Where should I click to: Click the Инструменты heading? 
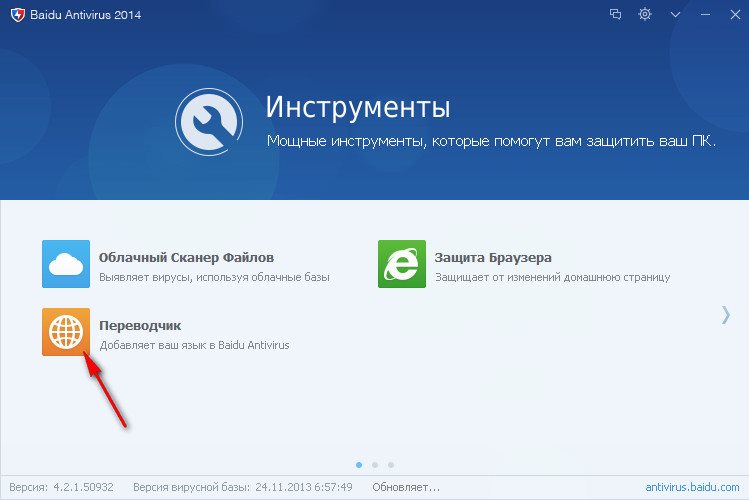[358, 107]
